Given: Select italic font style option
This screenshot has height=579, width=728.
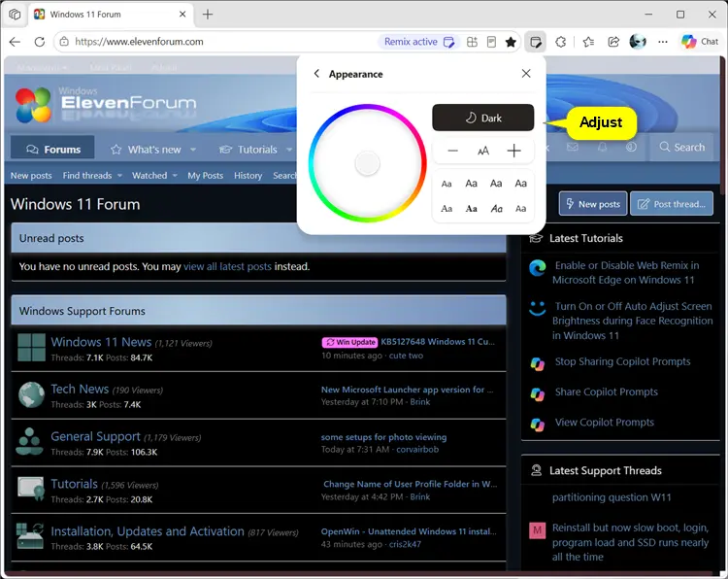Looking at the screenshot, I should tap(496, 209).
